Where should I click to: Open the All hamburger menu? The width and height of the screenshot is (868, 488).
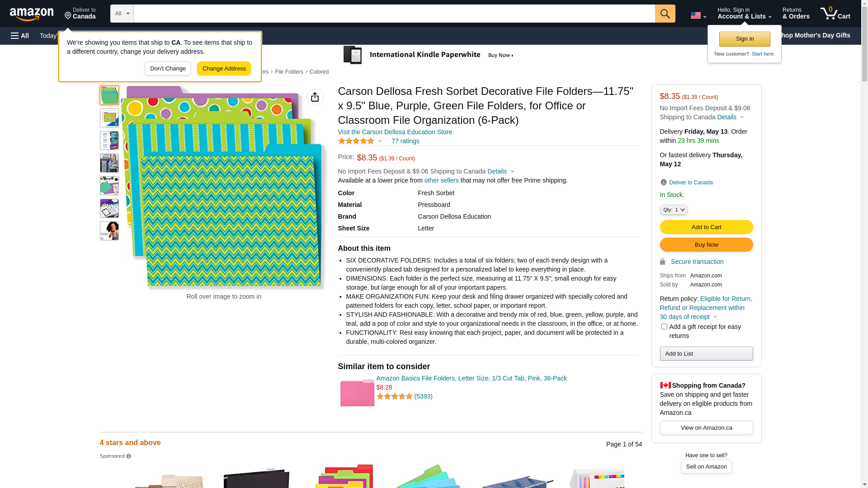(20, 36)
